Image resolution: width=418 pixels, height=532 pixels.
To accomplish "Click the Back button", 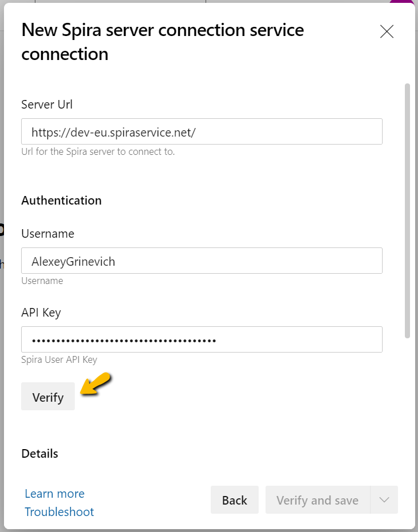I will (235, 500).
